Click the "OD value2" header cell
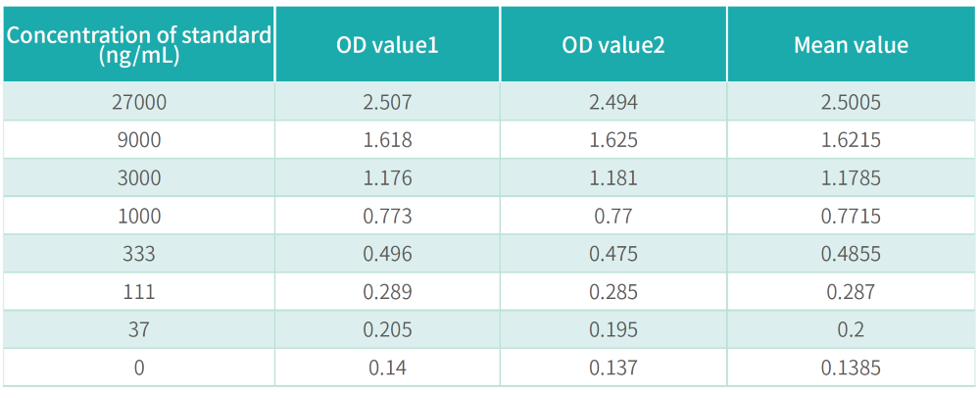Screen dimensions: 980x395 click(x=613, y=45)
